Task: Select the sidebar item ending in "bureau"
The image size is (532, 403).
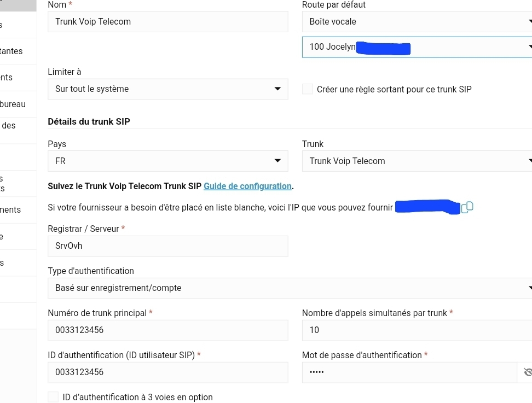Action: point(13,104)
